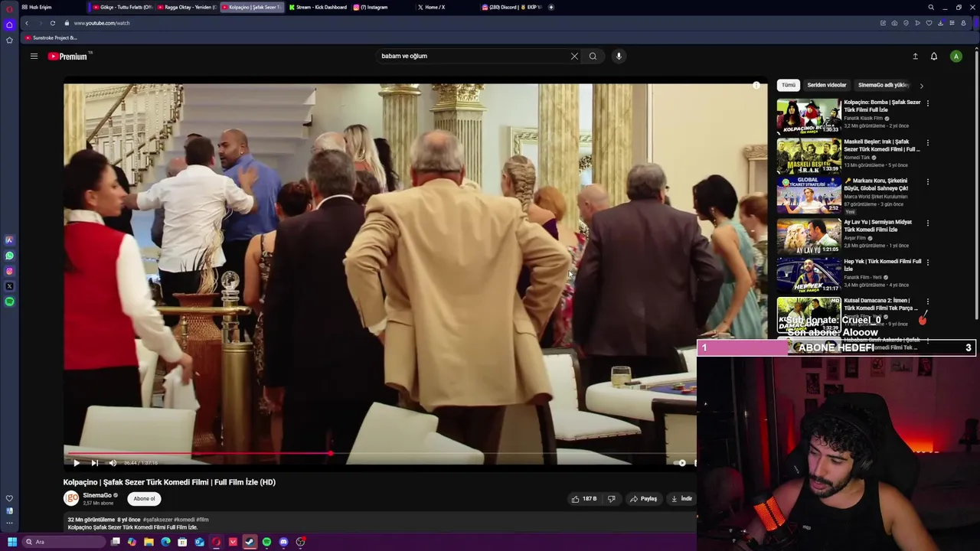Click the Windows taskbar search box
The height and width of the screenshot is (551, 980).
point(64,542)
